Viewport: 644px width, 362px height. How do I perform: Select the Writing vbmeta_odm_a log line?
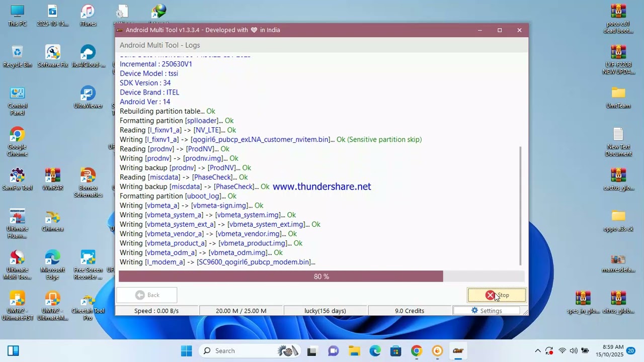tap(201, 252)
